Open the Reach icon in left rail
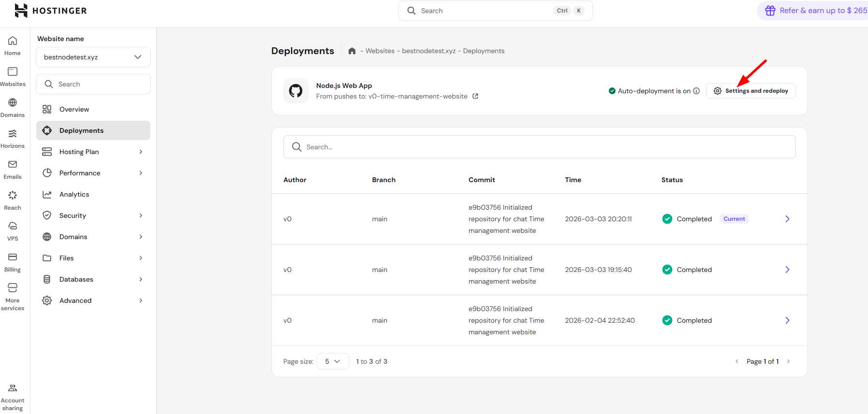Image resolution: width=868 pixels, height=414 pixels. click(13, 195)
